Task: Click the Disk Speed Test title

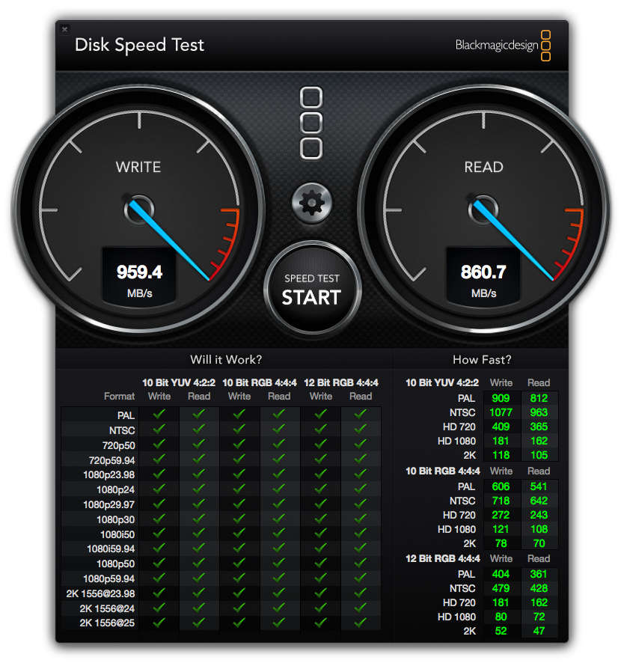Action: (x=139, y=45)
